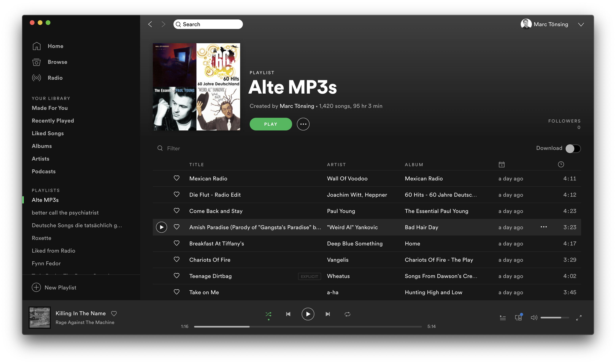The height and width of the screenshot is (364, 616).
Task: Click Marc Tönsing profile avatar
Action: 526,24
